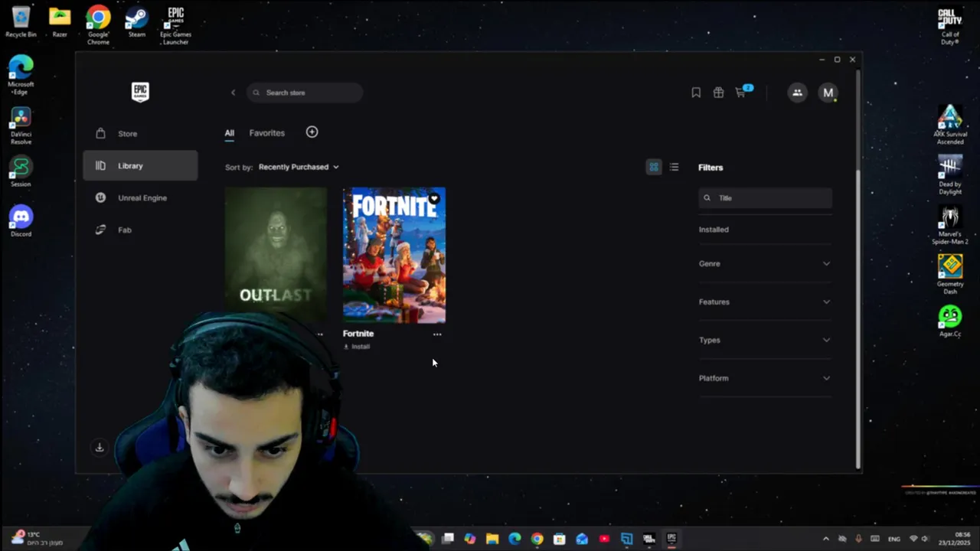Switch to the Favorites tab
The height and width of the screenshot is (551, 980).
pyautogui.click(x=267, y=133)
